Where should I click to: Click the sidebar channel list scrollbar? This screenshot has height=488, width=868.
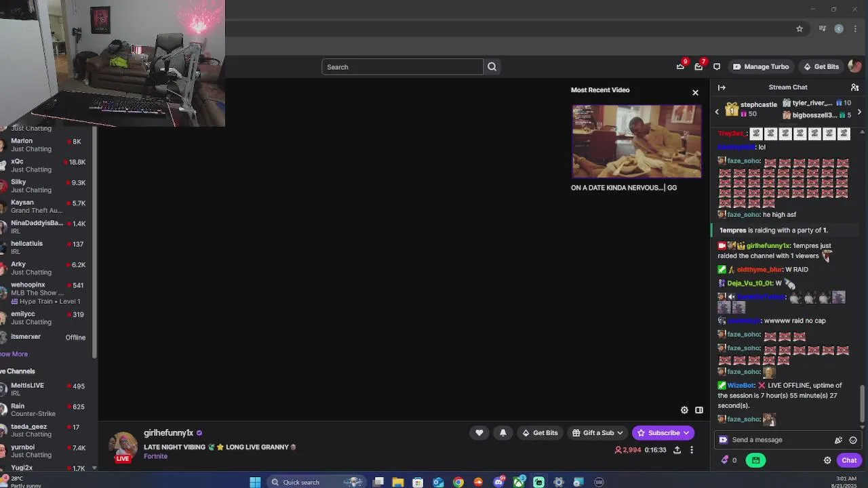tap(95, 244)
